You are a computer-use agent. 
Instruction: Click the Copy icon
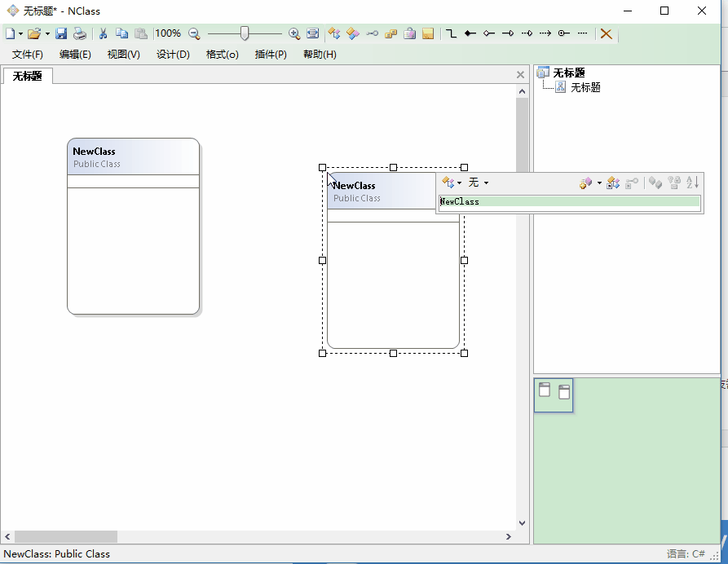click(x=121, y=33)
